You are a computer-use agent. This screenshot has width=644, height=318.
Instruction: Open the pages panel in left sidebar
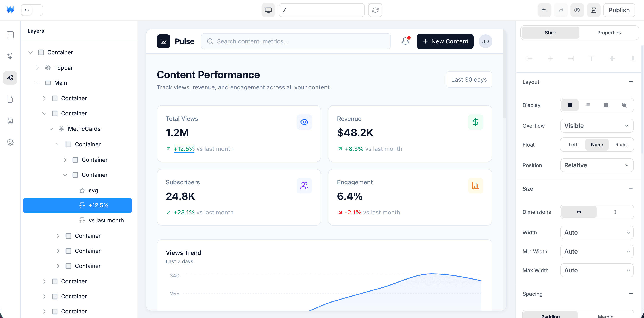coord(10,99)
